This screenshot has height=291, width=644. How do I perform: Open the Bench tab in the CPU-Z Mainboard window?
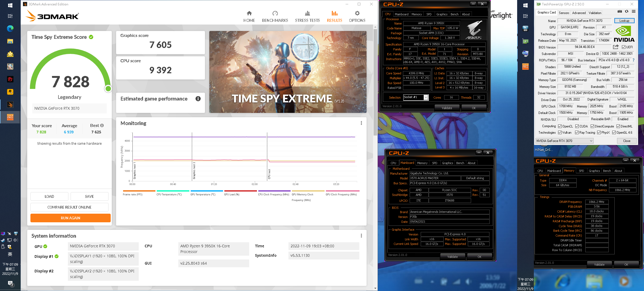(x=460, y=163)
